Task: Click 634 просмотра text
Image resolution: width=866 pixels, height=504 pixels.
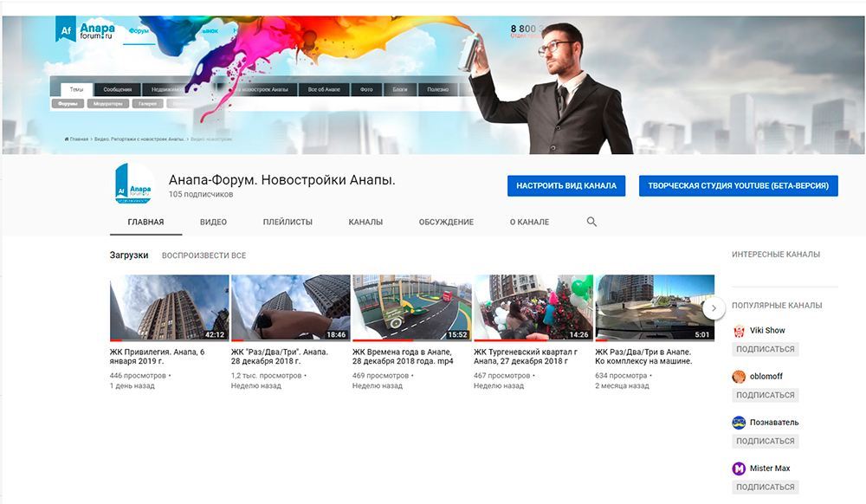Action: click(x=621, y=375)
